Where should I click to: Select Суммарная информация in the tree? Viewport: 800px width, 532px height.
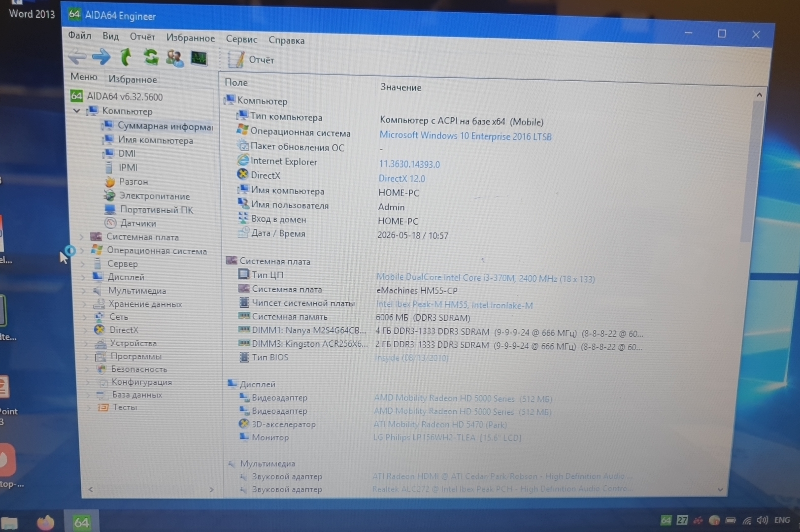click(x=158, y=126)
